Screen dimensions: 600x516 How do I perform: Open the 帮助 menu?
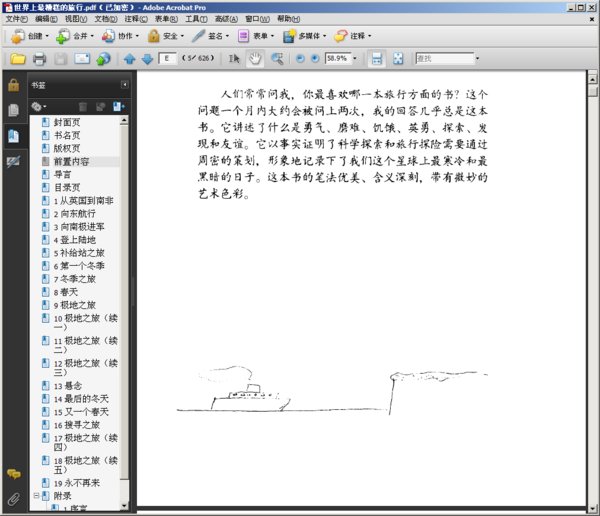(x=288, y=19)
